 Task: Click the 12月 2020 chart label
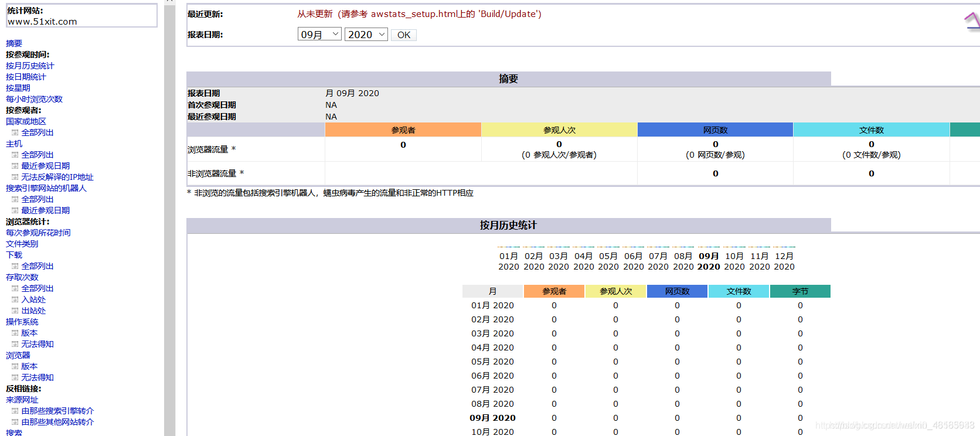coord(784,261)
